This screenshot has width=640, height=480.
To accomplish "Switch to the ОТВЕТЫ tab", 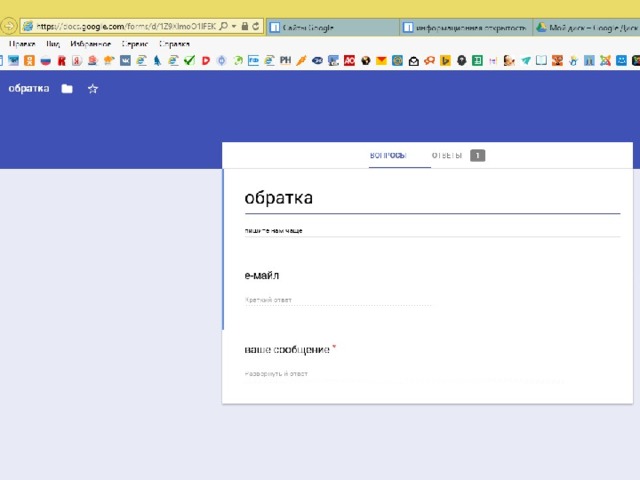I will (447, 156).
